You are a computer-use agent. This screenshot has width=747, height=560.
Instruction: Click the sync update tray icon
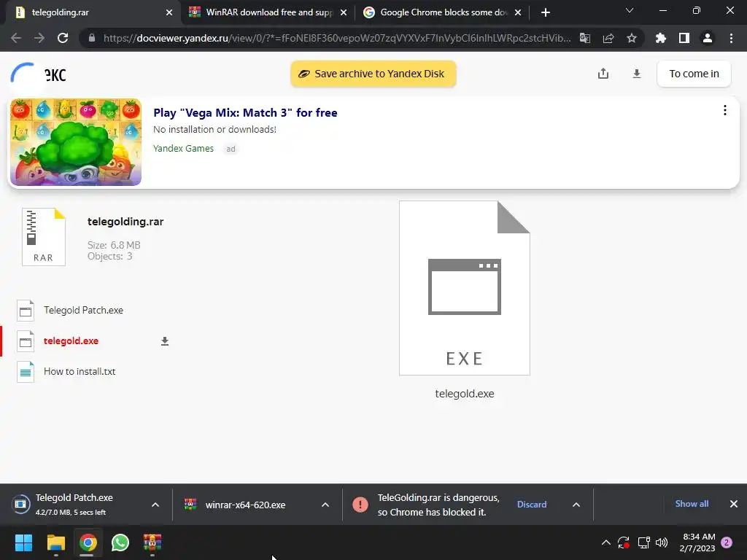[x=624, y=542]
